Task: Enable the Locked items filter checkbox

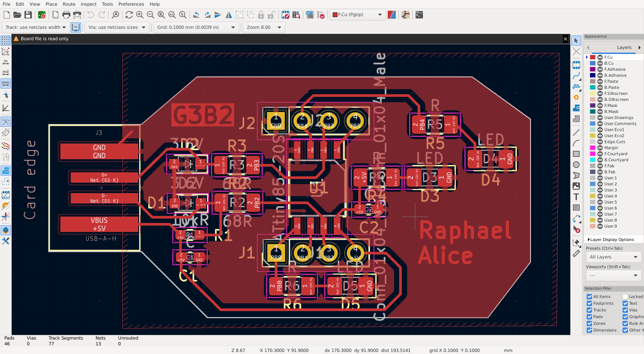Action: [625, 297]
